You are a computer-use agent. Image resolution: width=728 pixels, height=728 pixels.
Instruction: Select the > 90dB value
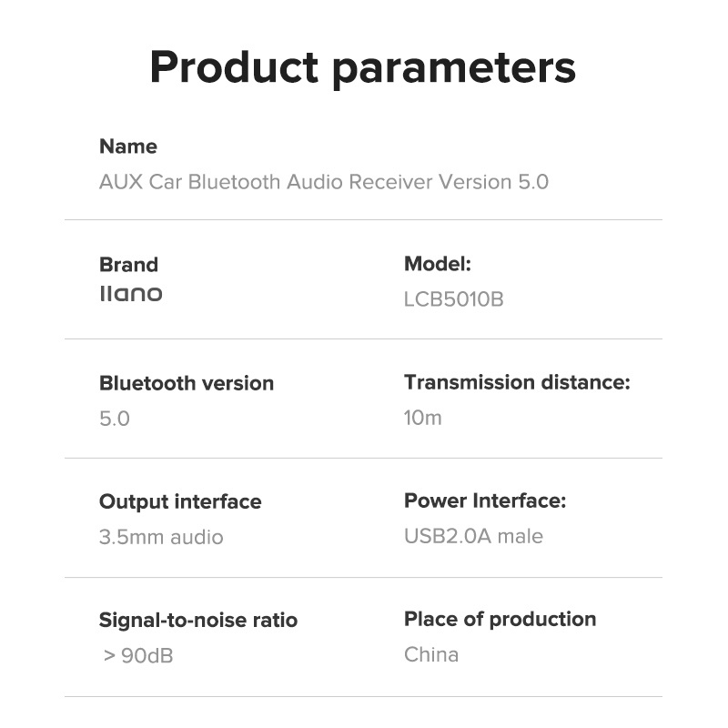coord(137,655)
